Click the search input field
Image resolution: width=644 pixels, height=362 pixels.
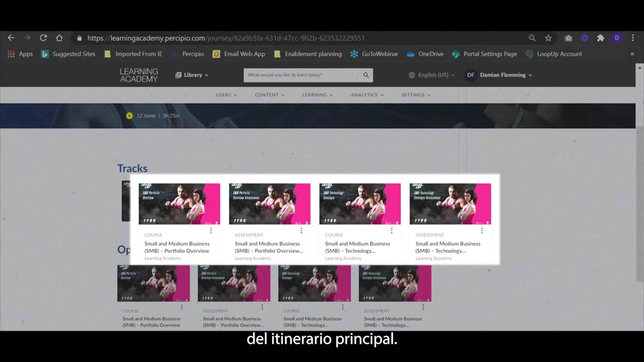[301, 75]
